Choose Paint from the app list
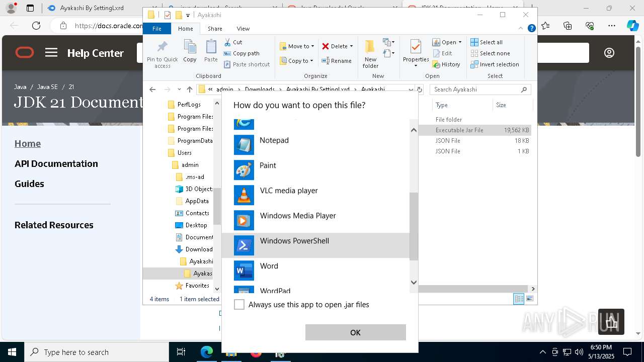This screenshot has height=362, width=644. (315, 170)
